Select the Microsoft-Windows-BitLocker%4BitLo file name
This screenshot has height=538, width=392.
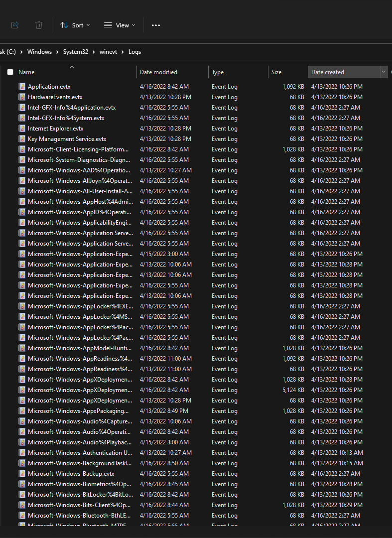tap(80, 495)
